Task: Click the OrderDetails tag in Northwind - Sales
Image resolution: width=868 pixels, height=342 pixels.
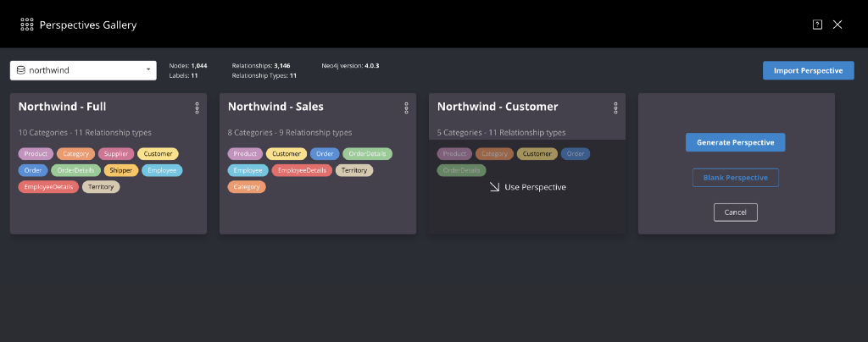Action: (x=368, y=153)
